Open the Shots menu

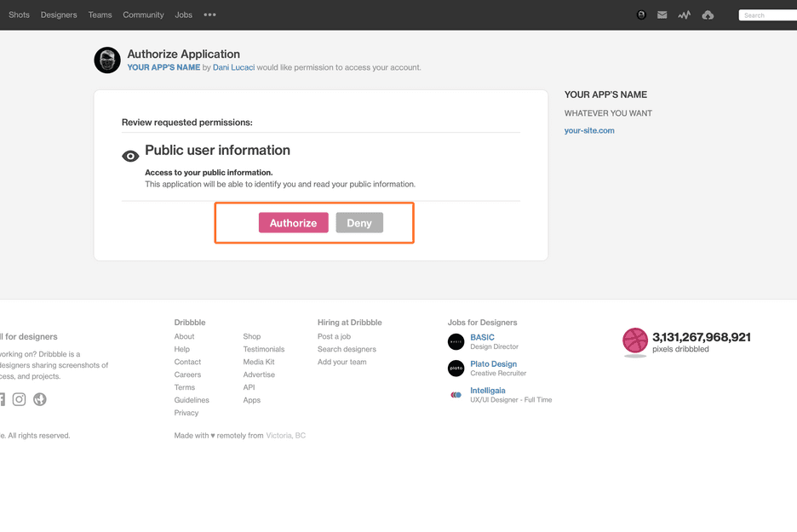pos(19,14)
